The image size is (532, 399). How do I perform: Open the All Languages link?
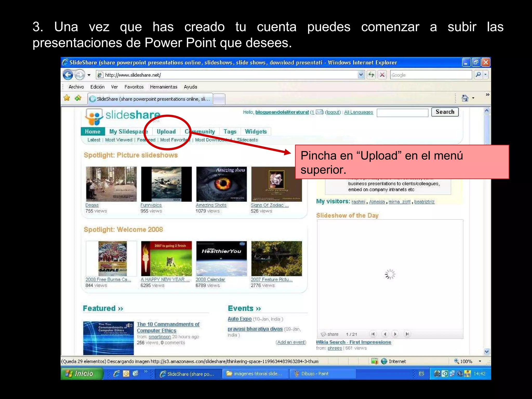click(x=358, y=112)
